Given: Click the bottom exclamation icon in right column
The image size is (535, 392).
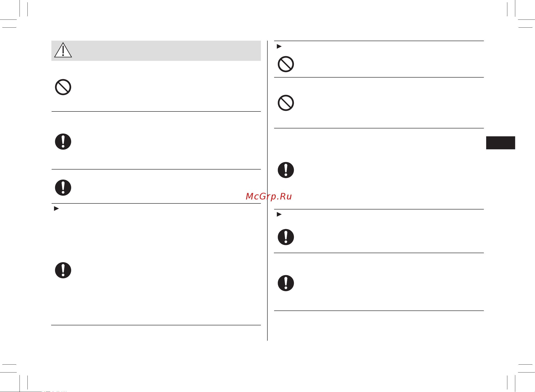Looking at the screenshot, I should coord(286,283).
